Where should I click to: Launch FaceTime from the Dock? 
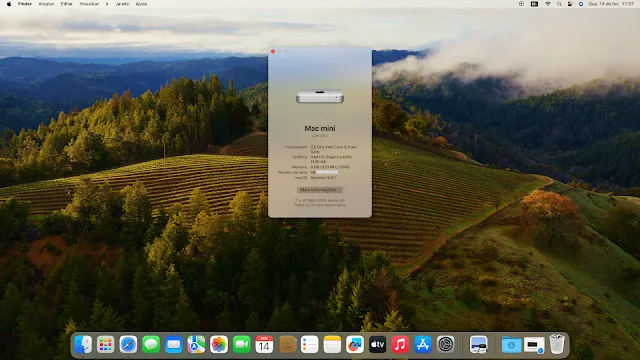click(242, 344)
